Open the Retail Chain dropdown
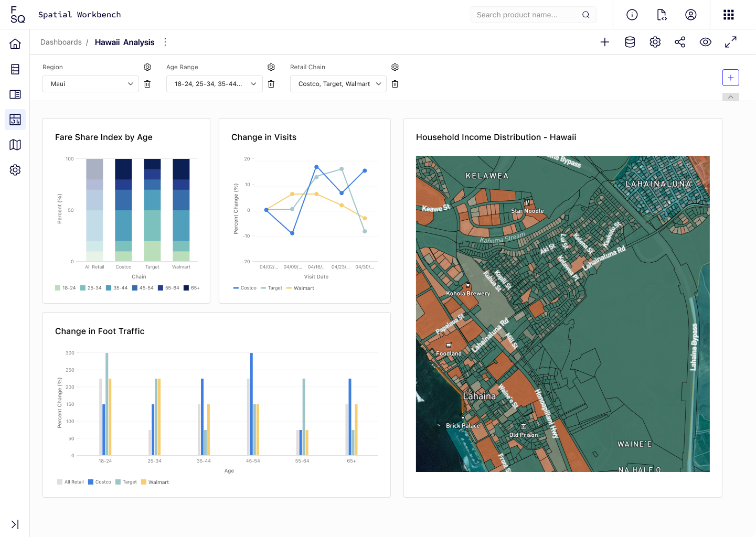Viewport: 756px width, 537px height. 338,84
